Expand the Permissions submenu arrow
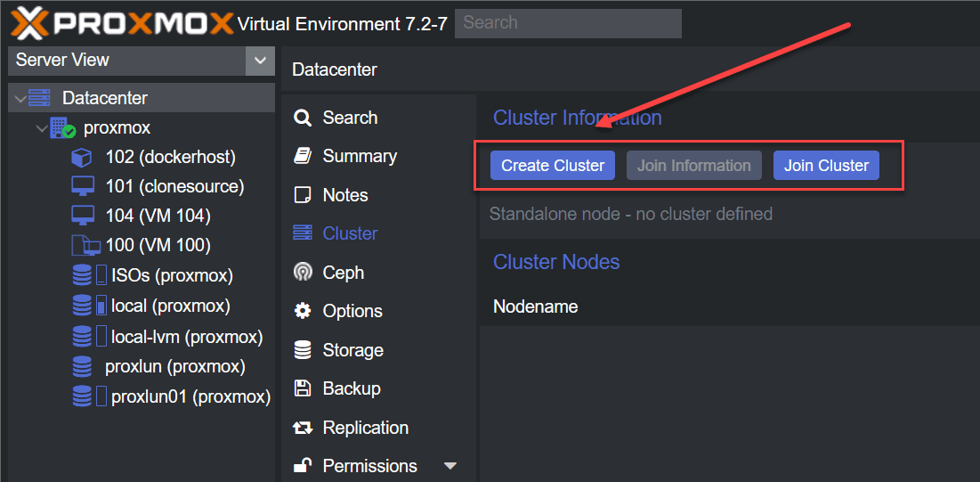Image resolution: width=980 pixels, height=482 pixels. 450,466
